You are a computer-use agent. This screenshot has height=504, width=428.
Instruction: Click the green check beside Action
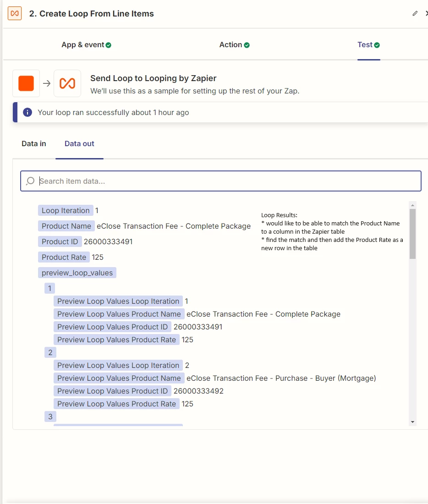247,45
